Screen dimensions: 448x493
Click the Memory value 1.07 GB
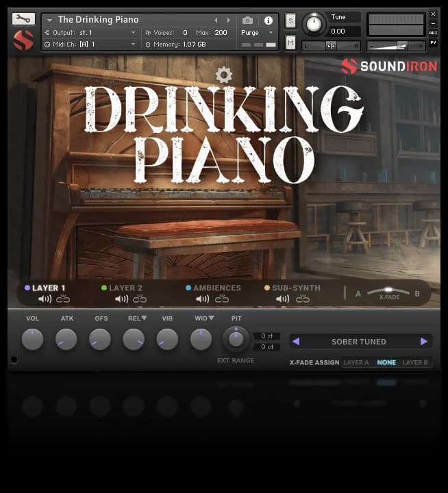(x=194, y=45)
